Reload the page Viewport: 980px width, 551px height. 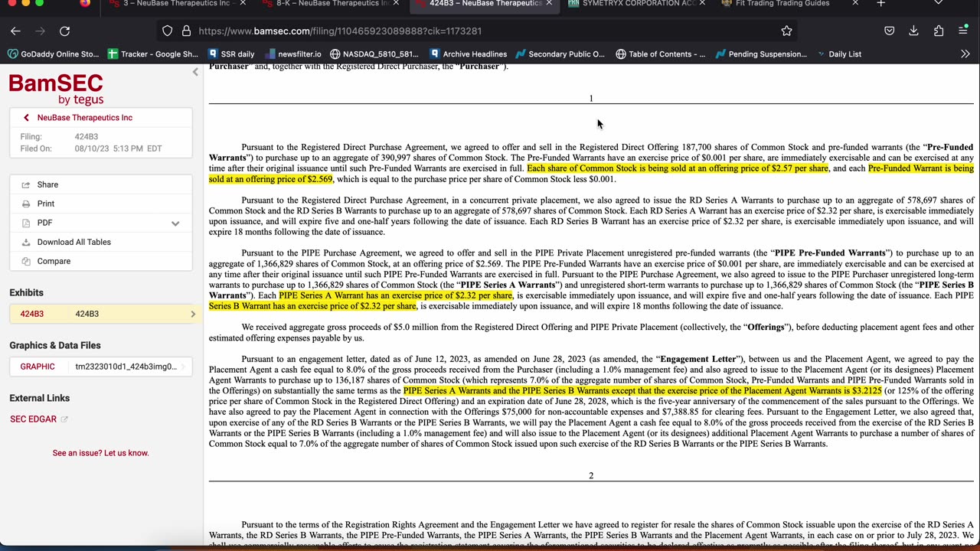64,31
